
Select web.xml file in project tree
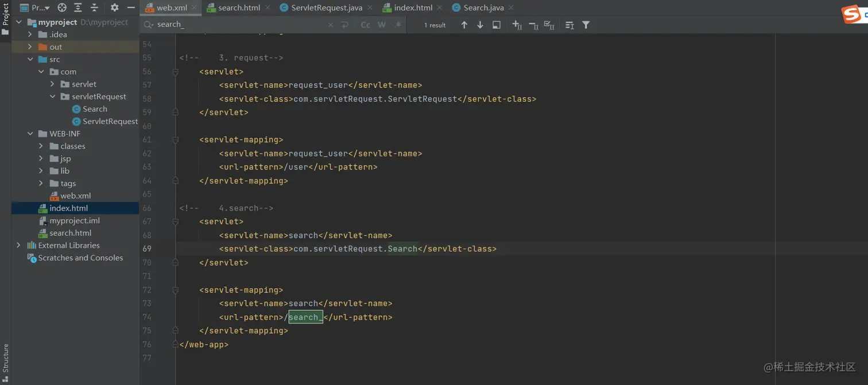(70, 196)
